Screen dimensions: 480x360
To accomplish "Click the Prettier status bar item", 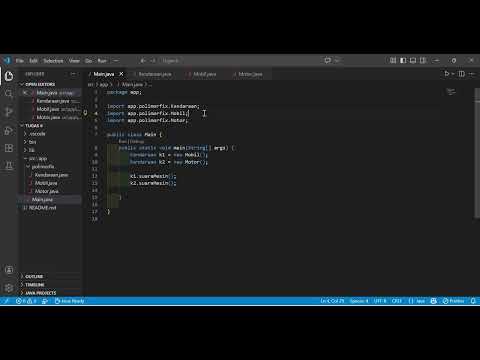I will (x=453, y=301).
